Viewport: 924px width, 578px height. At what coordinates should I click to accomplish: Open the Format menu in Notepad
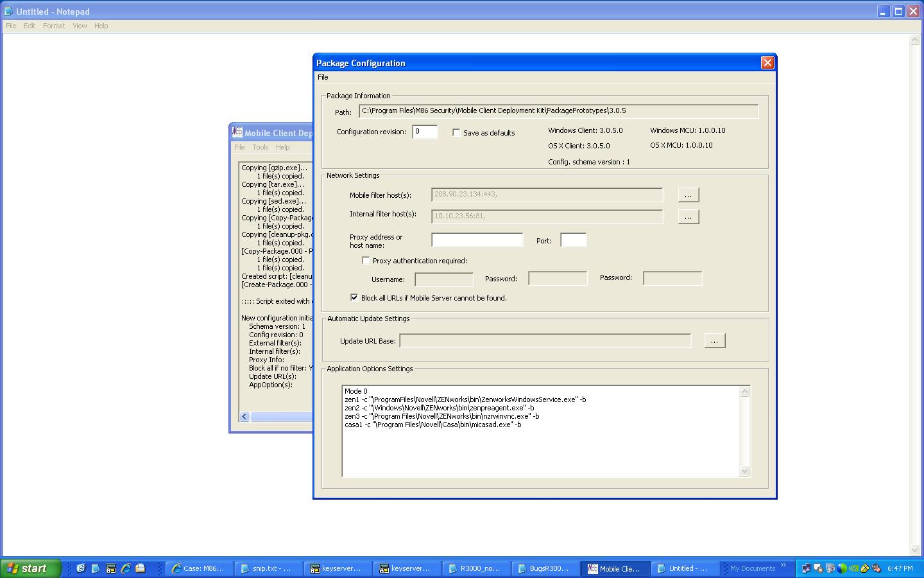[x=53, y=26]
